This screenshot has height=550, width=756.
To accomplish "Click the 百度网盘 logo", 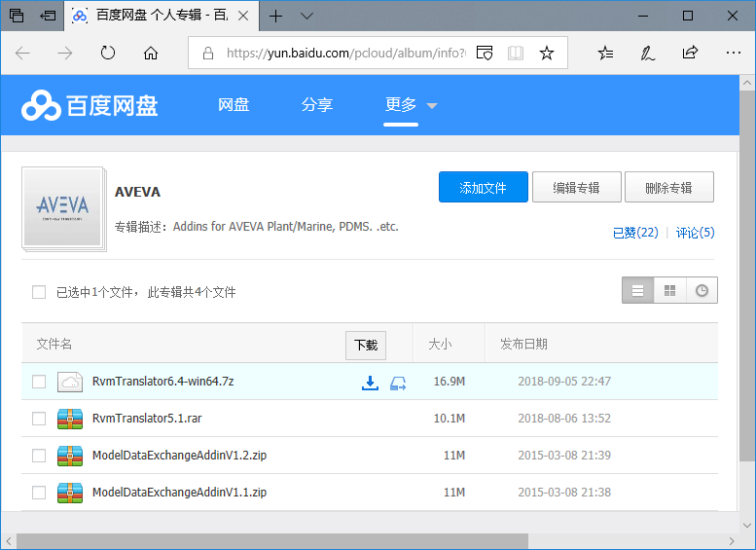I will pos(90,105).
